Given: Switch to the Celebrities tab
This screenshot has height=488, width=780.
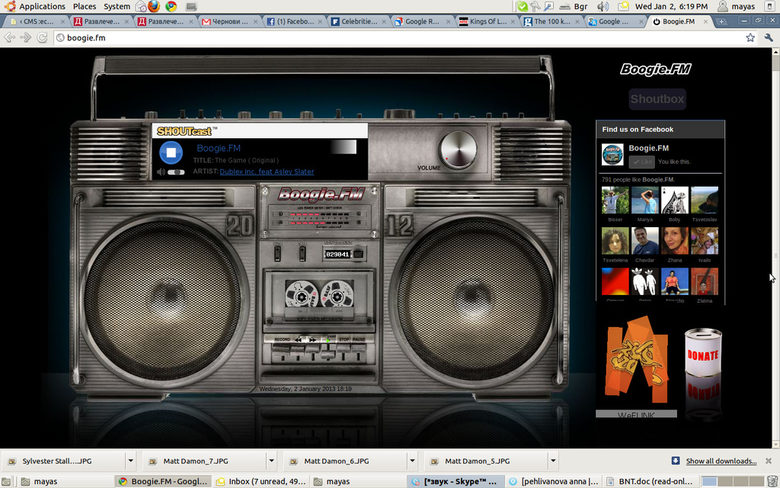Looking at the screenshot, I should [358, 21].
